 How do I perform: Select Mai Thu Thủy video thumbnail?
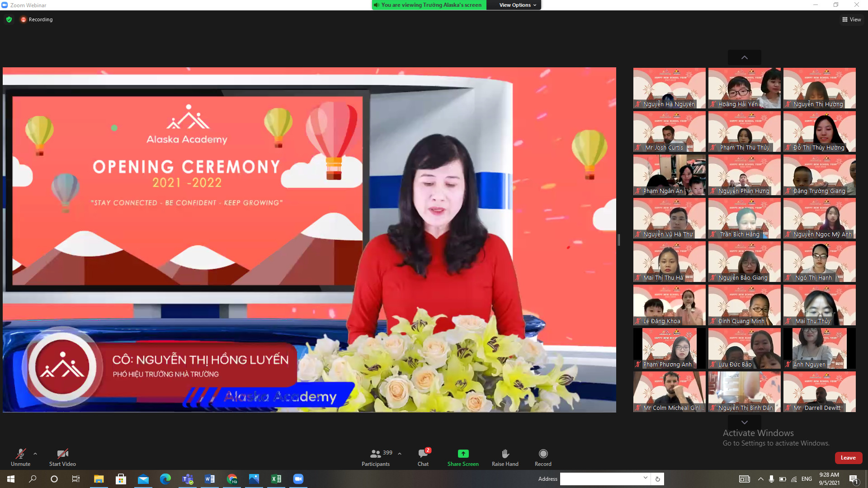click(x=820, y=305)
